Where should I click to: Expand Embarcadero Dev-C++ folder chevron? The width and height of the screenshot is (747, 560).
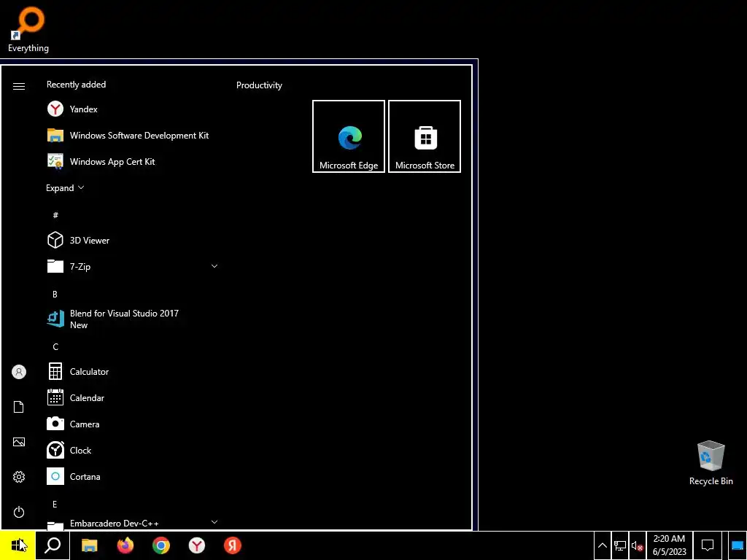click(214, 522)
